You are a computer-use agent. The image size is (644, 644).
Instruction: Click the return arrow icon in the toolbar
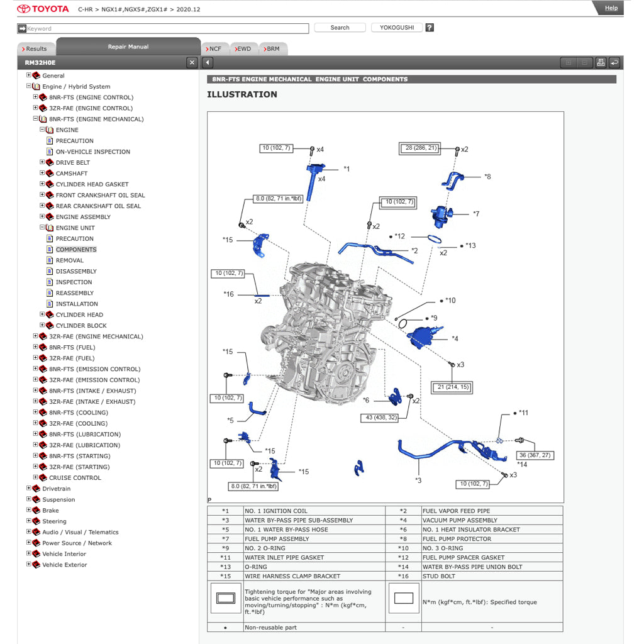[x=614, y=62]
